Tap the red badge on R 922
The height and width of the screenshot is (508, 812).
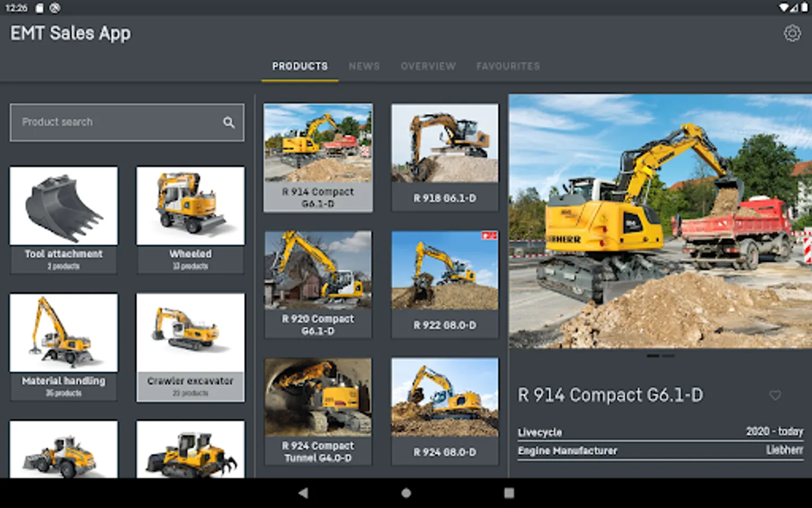(489, 235)
